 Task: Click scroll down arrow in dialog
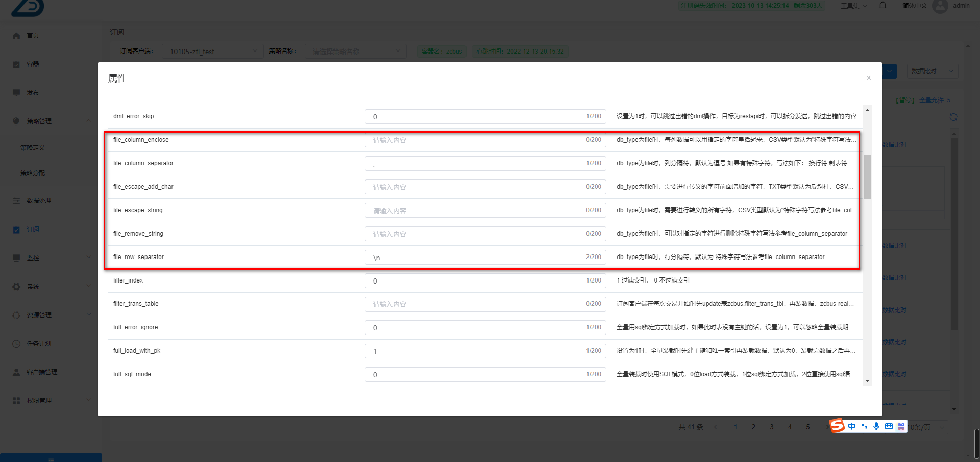867,381
